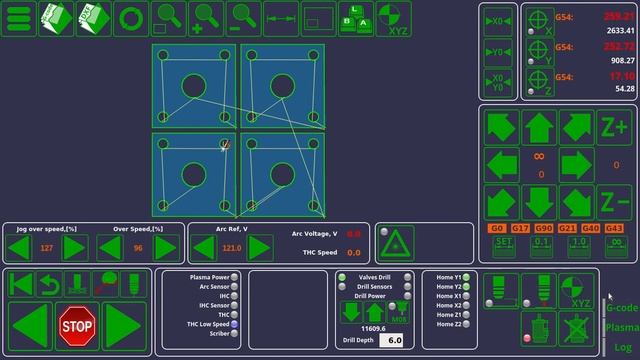The height and width of the screenshot is (360, 640).
Task: Toggle the Scriber indicator
Action: (234, 333)
